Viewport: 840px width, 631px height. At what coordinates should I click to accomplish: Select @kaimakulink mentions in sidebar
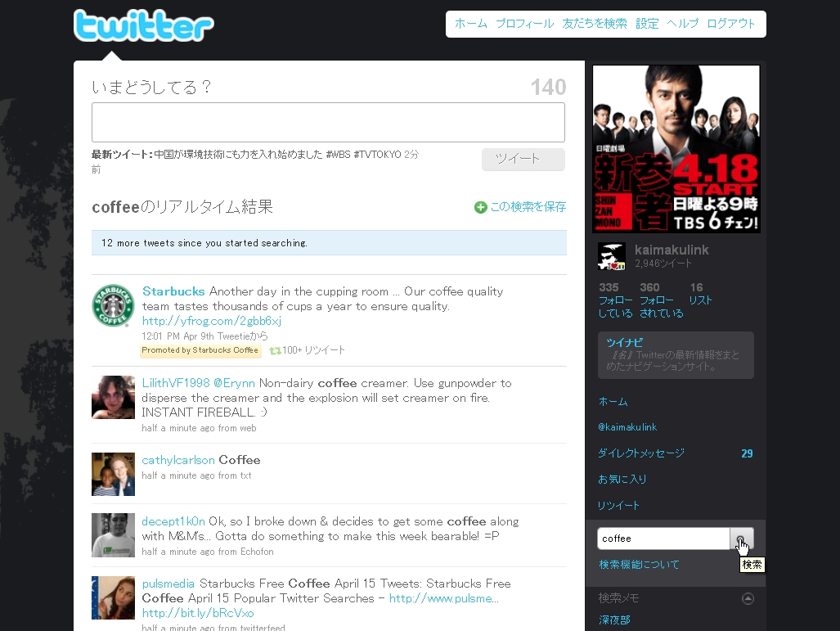pyautogui.click(x=627, y=427)
